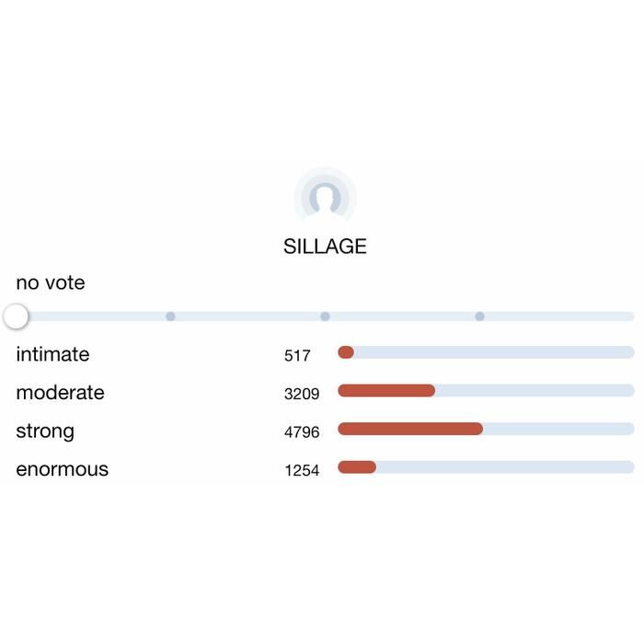Click the strong votes result bar

pos(486,429)
